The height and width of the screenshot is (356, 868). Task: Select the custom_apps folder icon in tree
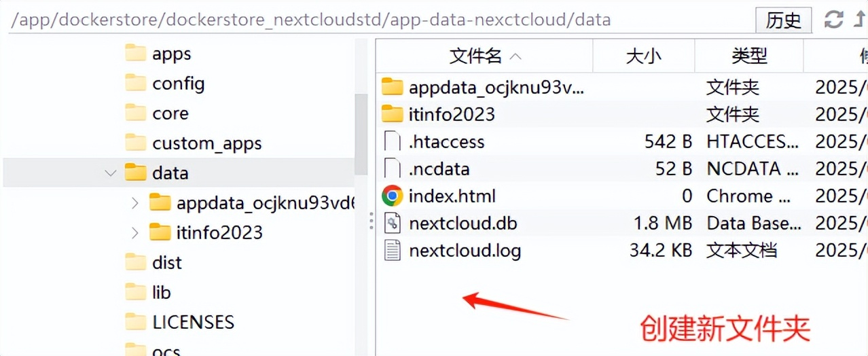pos(136,143)
